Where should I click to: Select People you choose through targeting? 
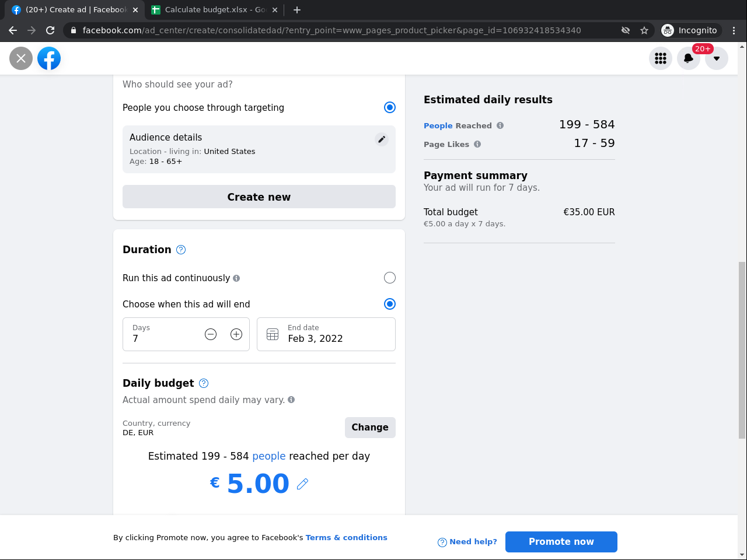click(x=390, y=107)
